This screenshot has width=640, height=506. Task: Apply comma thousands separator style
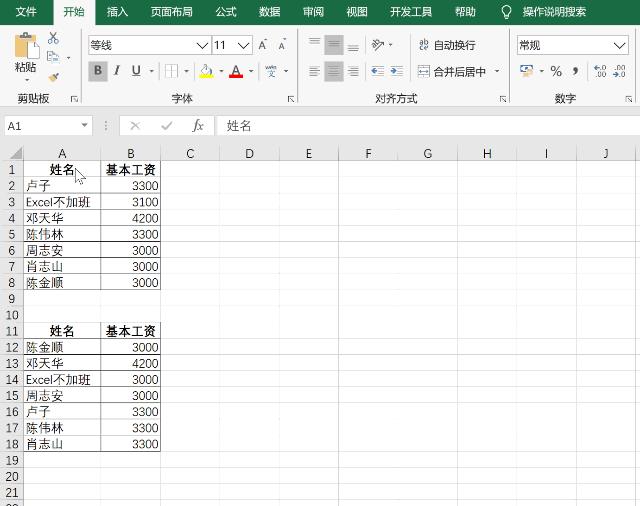tap(576, 71)
